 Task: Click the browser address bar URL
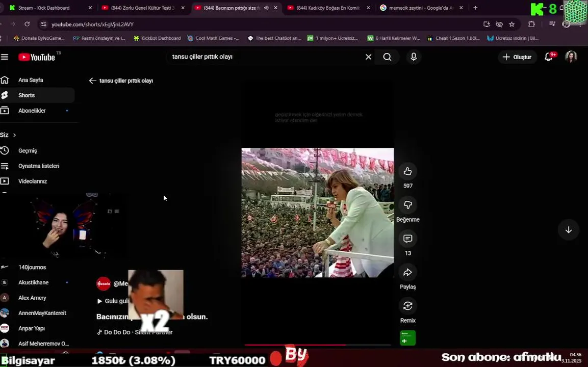coord(92,24)
